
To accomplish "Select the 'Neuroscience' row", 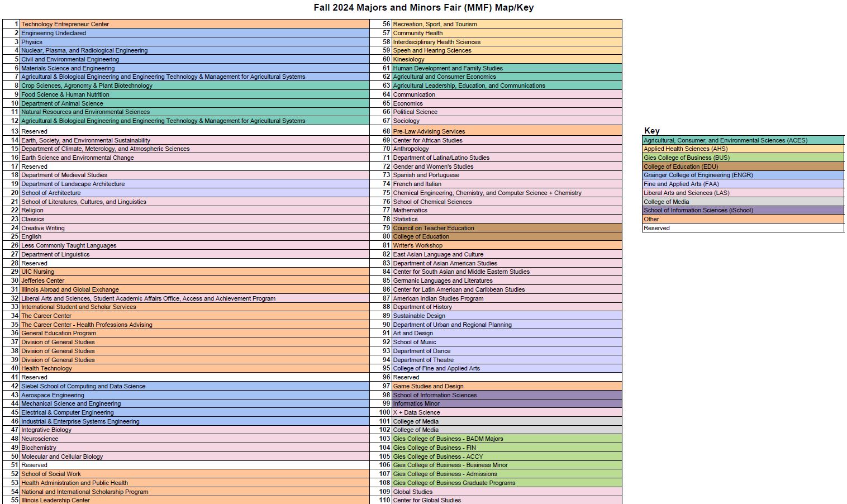I will tap(194, 439).
